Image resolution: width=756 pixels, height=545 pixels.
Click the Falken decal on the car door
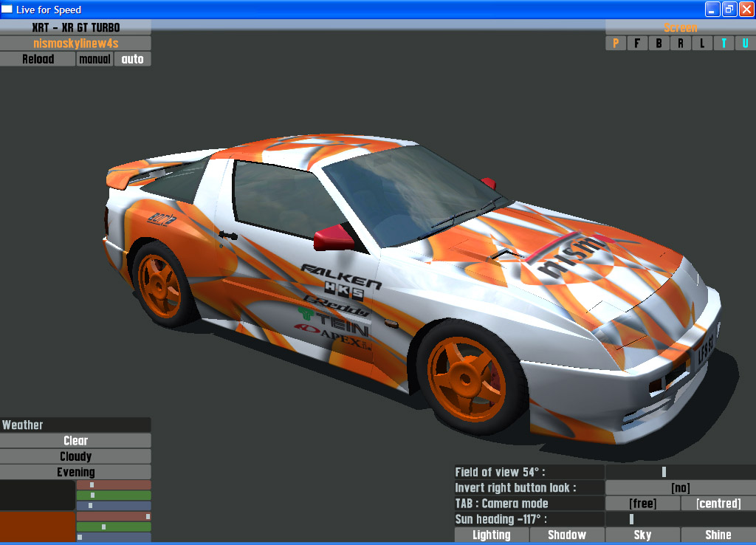tap(341, 276)
